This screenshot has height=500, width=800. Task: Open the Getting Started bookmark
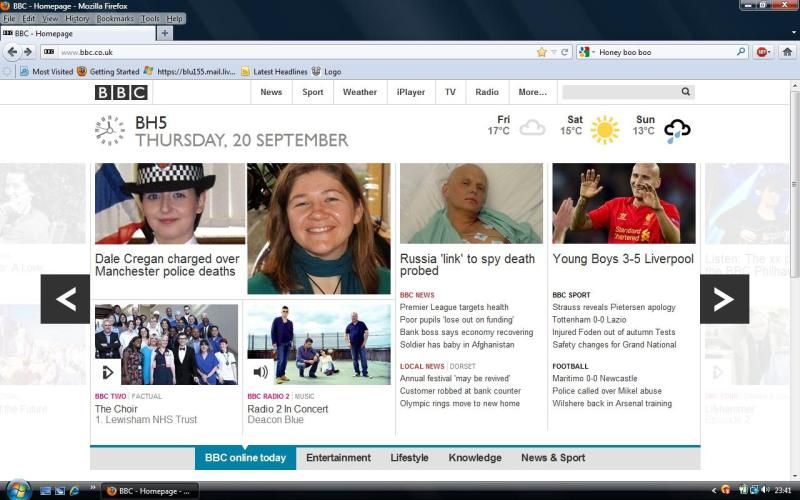108,71
